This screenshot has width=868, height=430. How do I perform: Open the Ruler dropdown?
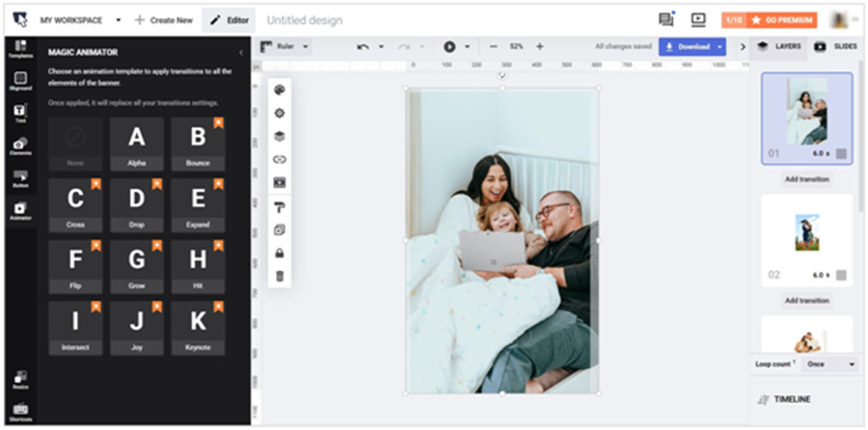tap(285, 46)
